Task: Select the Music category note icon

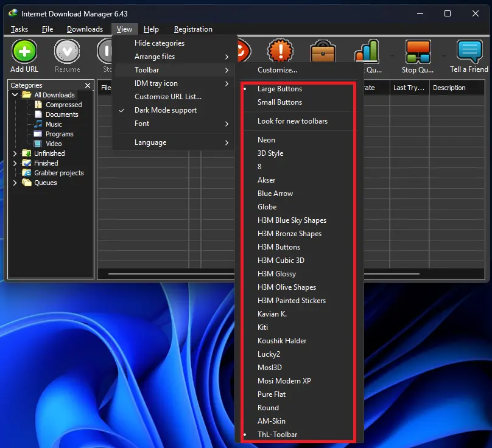Action: (x=38, y=124)
